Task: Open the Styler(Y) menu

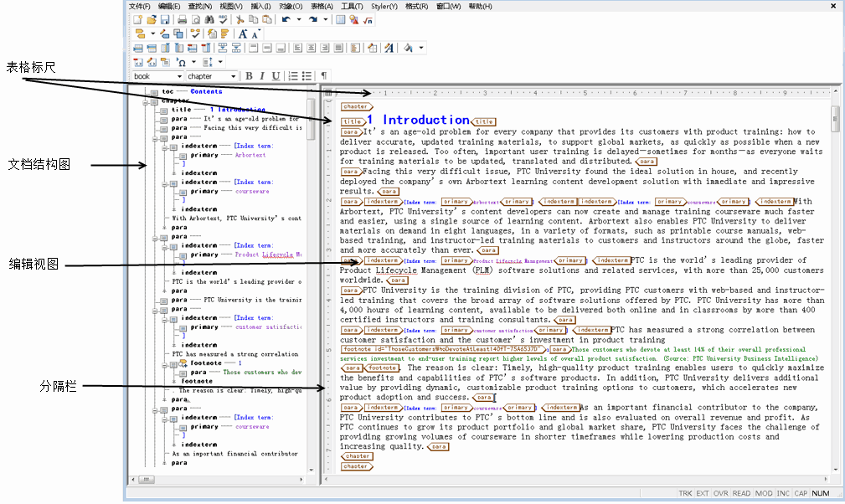Action: coord(384,6)
